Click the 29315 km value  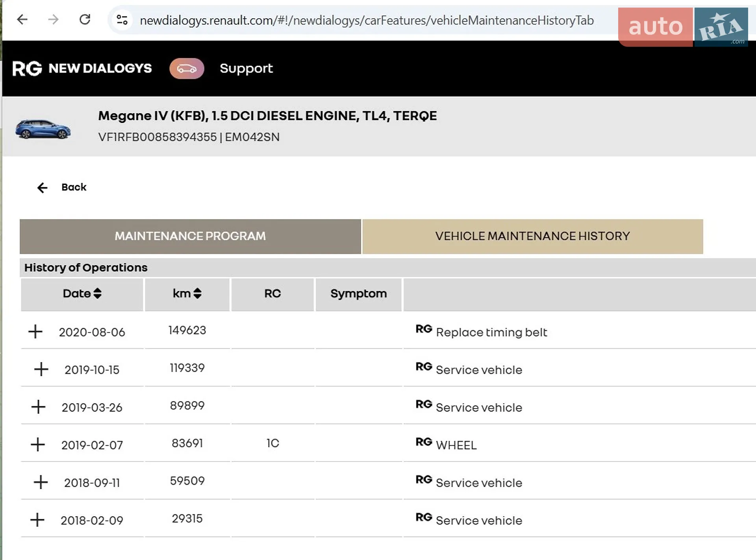pyautogui.click(x=187, y=518)
